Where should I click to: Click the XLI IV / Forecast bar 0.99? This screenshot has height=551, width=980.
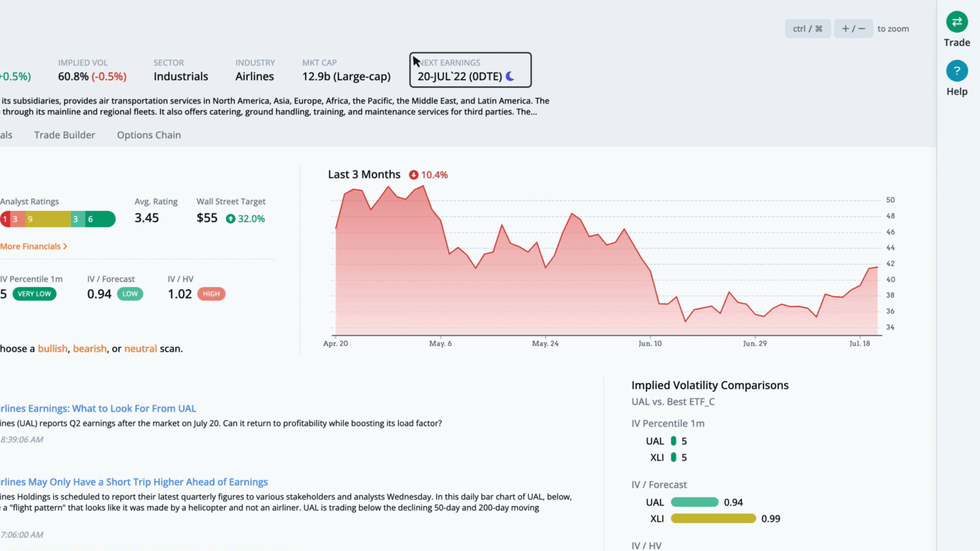[x=713, y=519]
